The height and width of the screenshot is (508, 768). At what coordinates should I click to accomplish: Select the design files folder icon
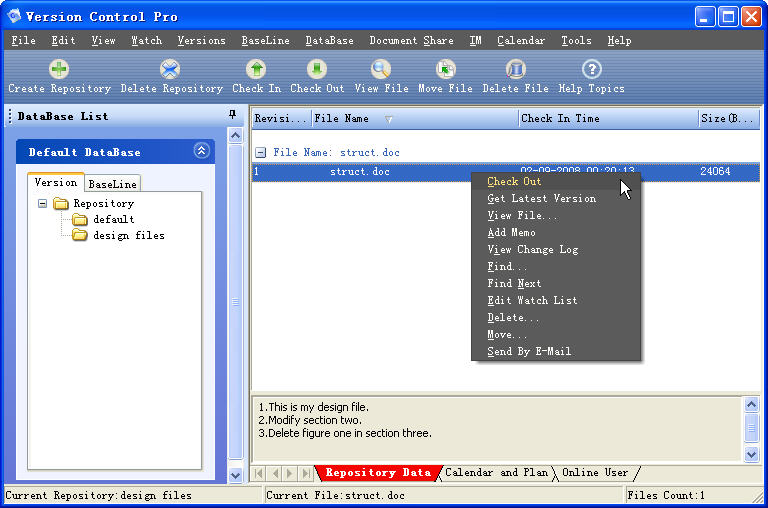click(x=80, y=235)
